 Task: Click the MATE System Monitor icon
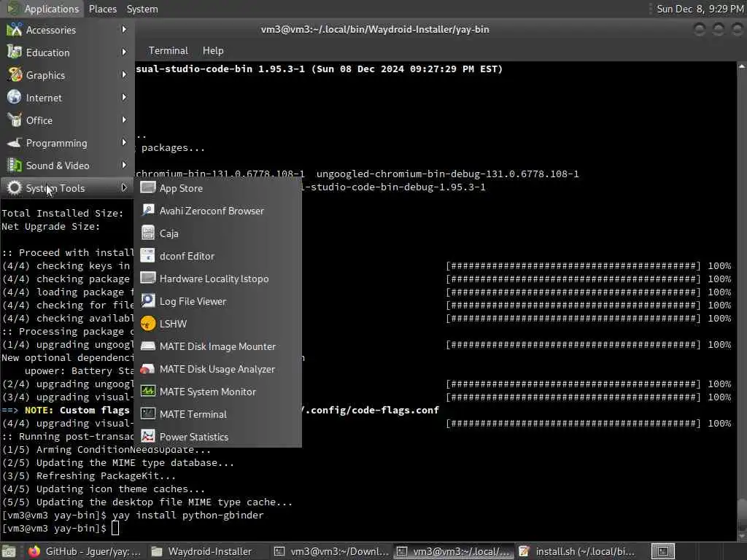(x=147, y=391)
